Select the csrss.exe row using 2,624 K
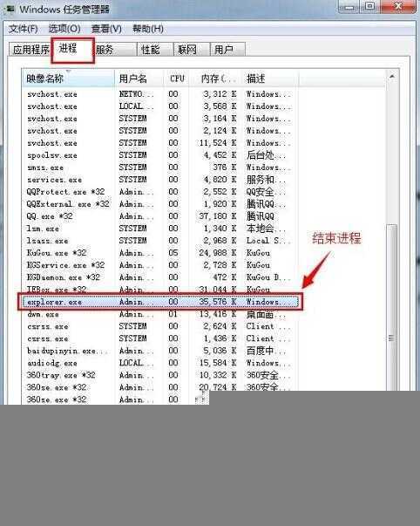The image size is (420, 526). (160, 326)
